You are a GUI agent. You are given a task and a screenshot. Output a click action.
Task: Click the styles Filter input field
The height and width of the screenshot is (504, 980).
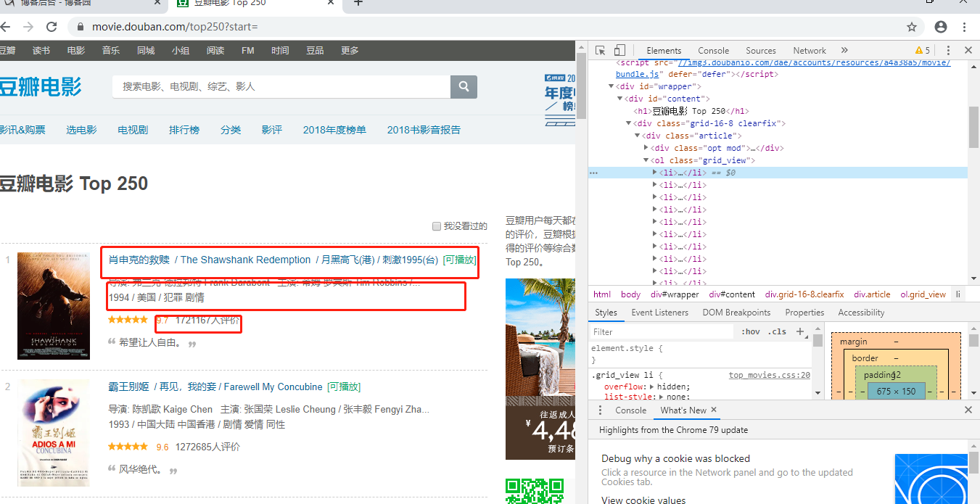pos(662,331)
